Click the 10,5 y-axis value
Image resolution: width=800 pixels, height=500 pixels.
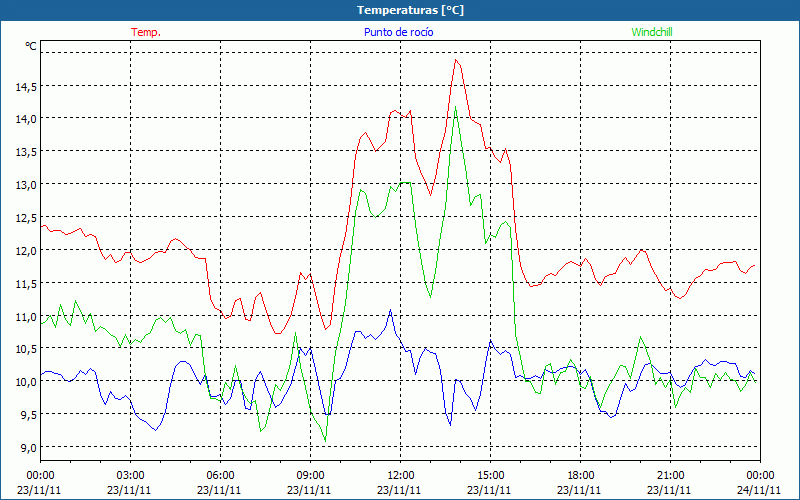(x=26, y=349)
